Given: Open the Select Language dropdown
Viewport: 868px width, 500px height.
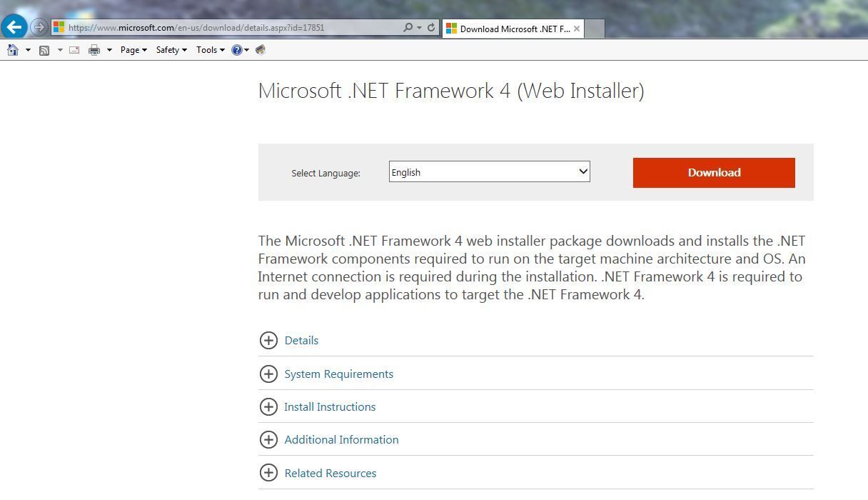Looking at the screenshot, I should tap(489, 172).
